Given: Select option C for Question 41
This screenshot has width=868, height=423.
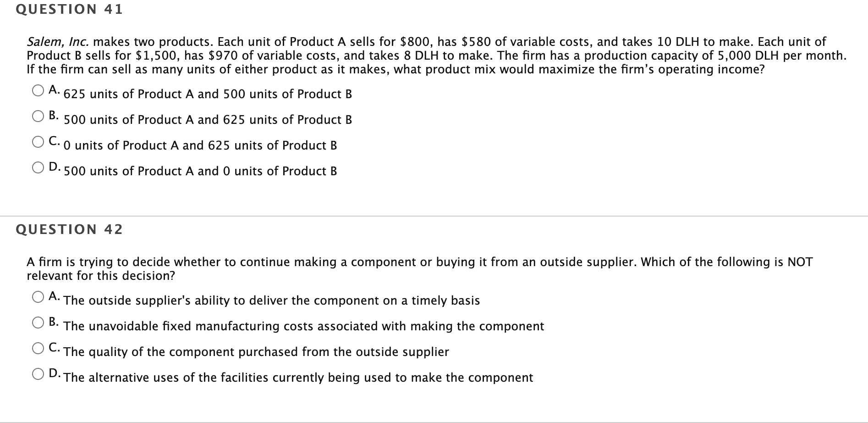Looking at the screenshot, I should [x=38, y=140].
